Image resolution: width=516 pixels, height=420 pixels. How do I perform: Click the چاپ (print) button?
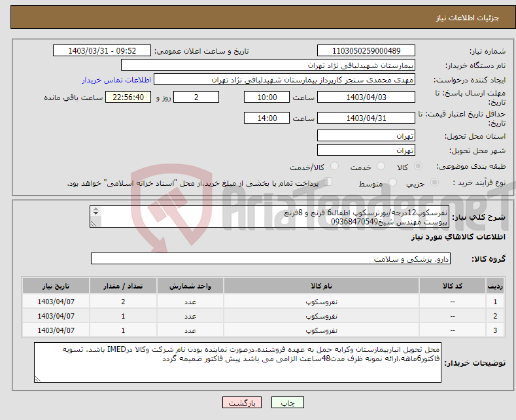point(287,402)
